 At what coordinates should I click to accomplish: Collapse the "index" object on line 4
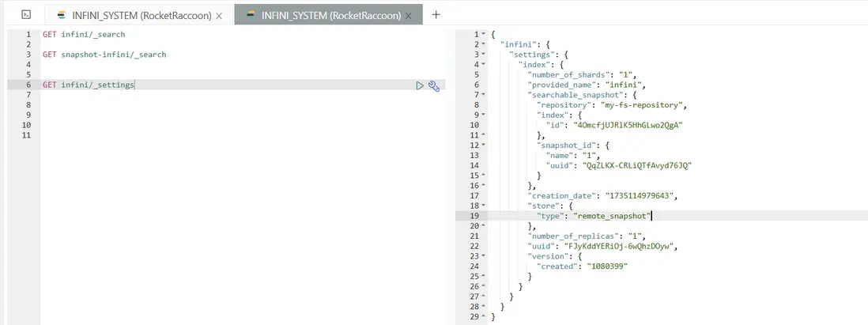[484, 64]
